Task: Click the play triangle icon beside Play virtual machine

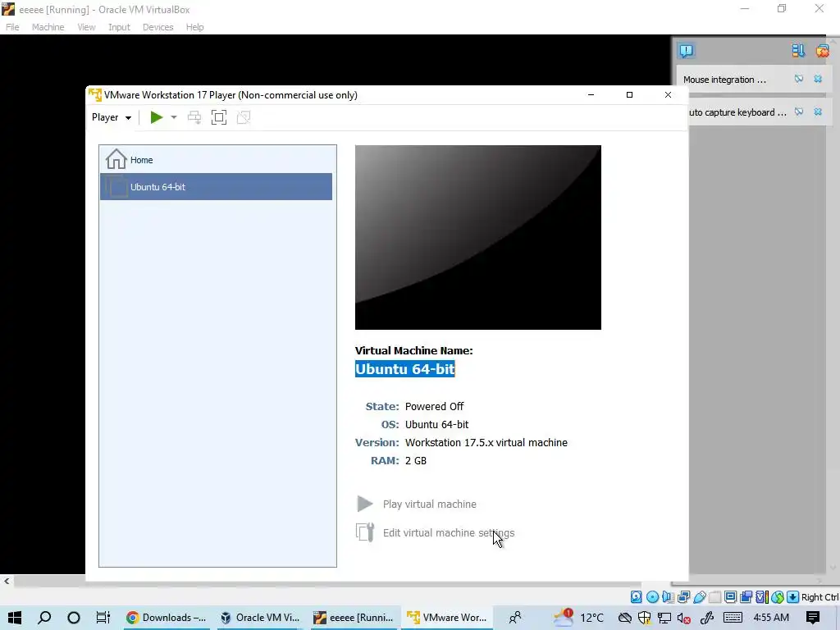Action: [x=365, y=504]
